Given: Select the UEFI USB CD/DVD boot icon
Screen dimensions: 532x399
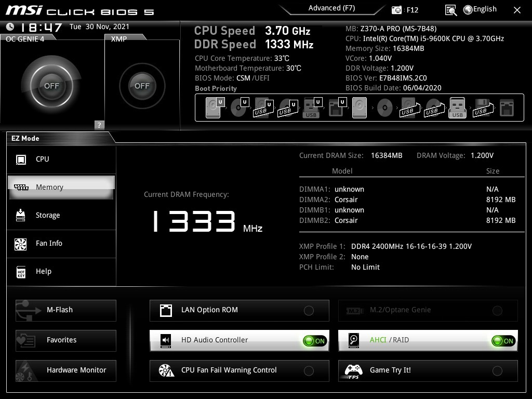Looking at the screenshot, I should point(288,108).
